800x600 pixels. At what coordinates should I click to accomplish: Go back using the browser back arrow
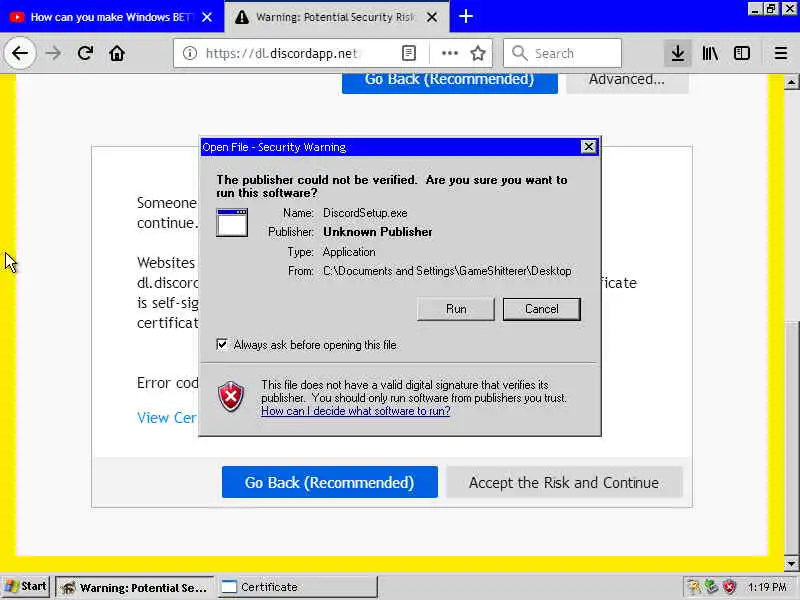20,53
